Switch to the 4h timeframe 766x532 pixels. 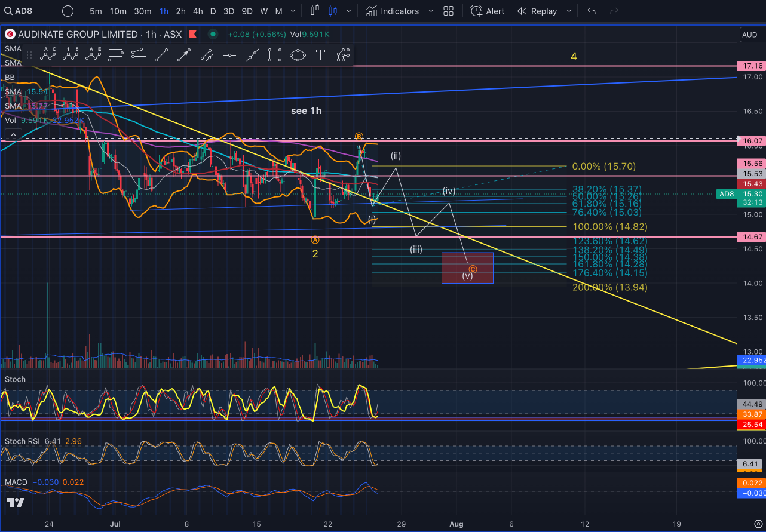[x=198, y=11]
